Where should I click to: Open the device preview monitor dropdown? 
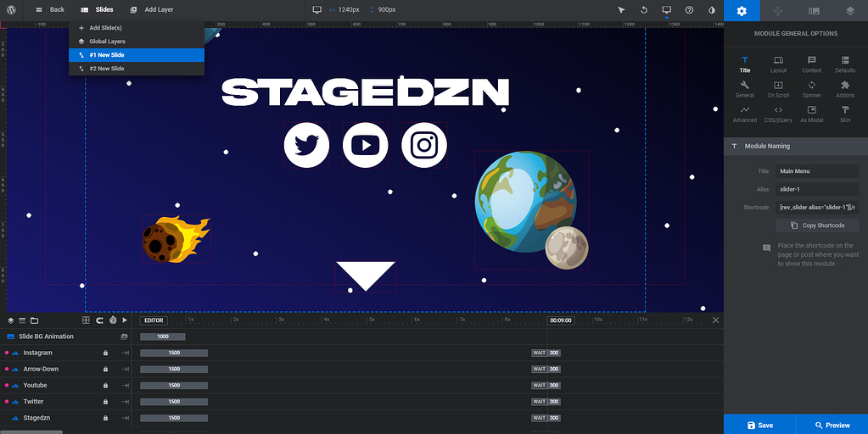(x=667, y=10)
